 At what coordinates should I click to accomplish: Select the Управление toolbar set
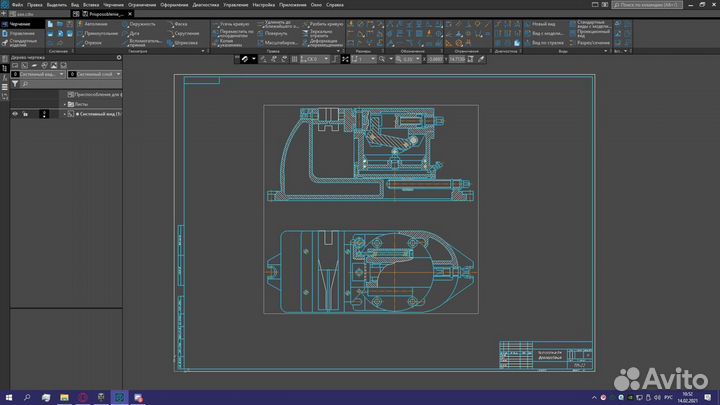pos(22,34)
